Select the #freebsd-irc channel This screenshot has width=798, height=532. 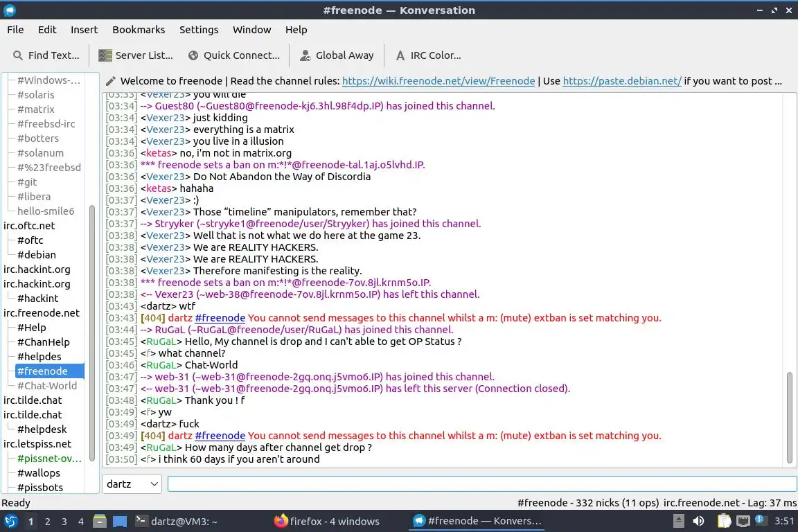click(46, 124)
